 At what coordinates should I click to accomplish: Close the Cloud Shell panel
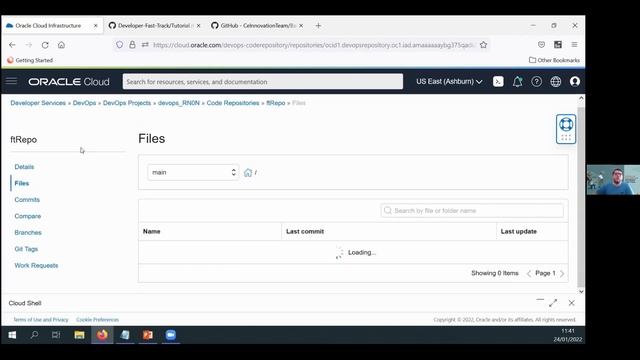coord(571,303)
